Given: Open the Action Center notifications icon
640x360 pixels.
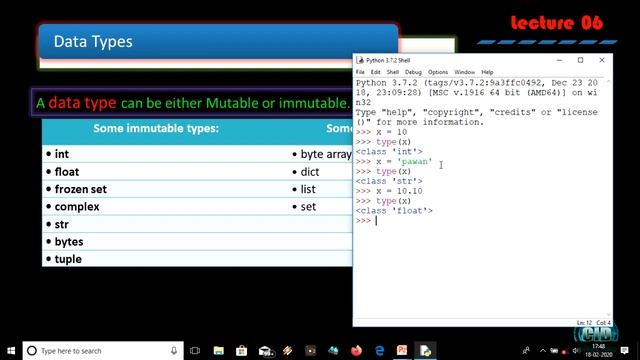Looking at the screenshot, I should [624, 351].
